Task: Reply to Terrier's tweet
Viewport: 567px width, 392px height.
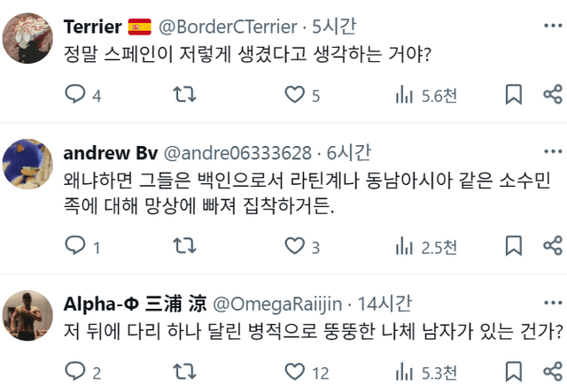Action: pyautogui.click(x=76, y=95)
